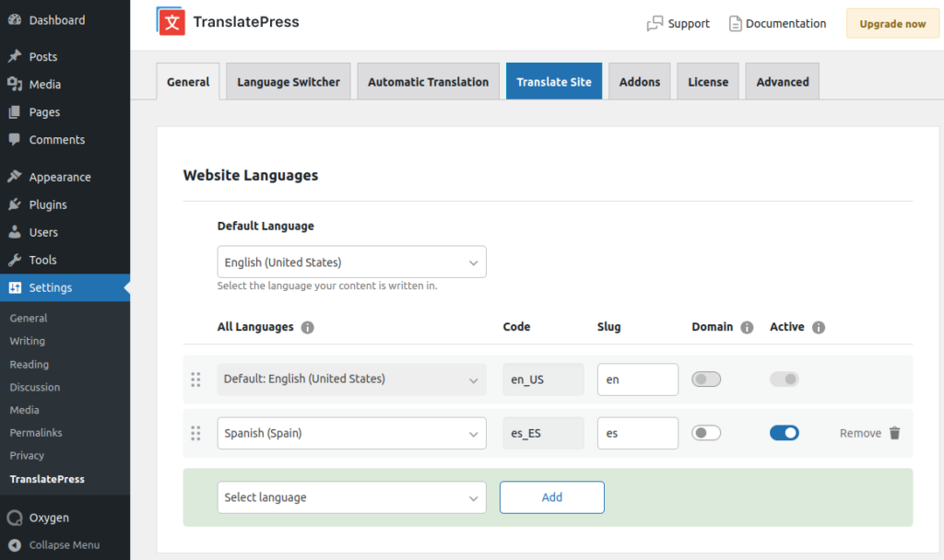Open the Automatic Translation tab
The image size is (944, 560).
[x=428, y=82]
